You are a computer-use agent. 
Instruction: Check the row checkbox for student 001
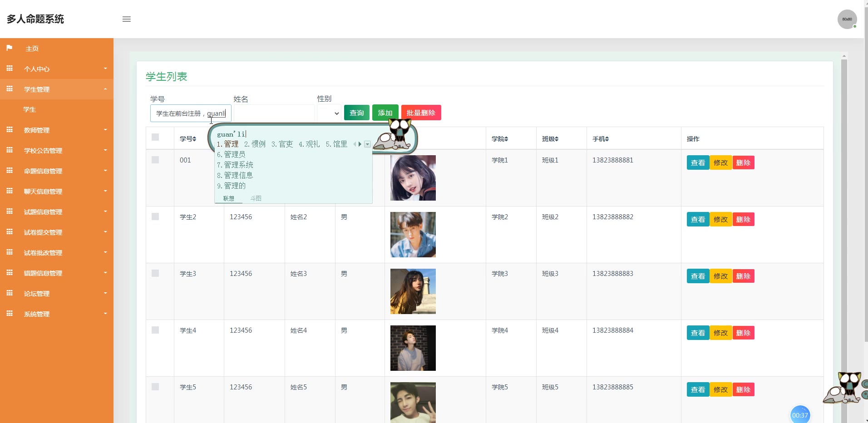(x=155, y=160)
